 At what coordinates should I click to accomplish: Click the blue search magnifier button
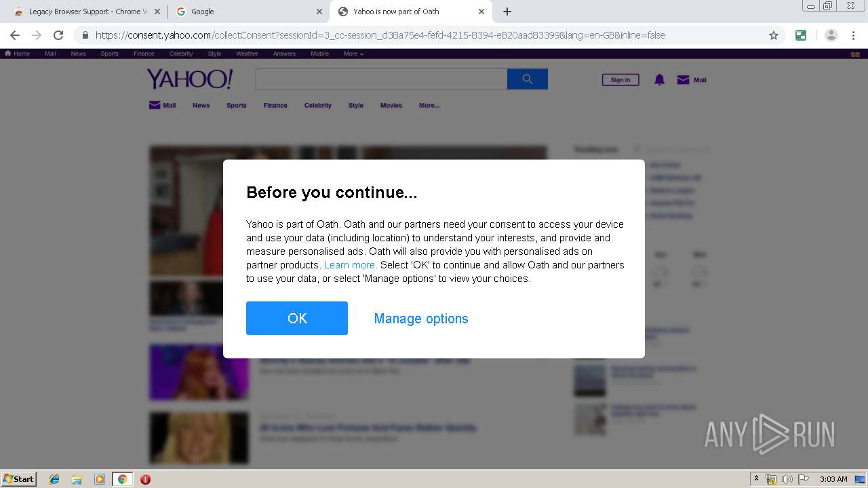tap(528, 79)
